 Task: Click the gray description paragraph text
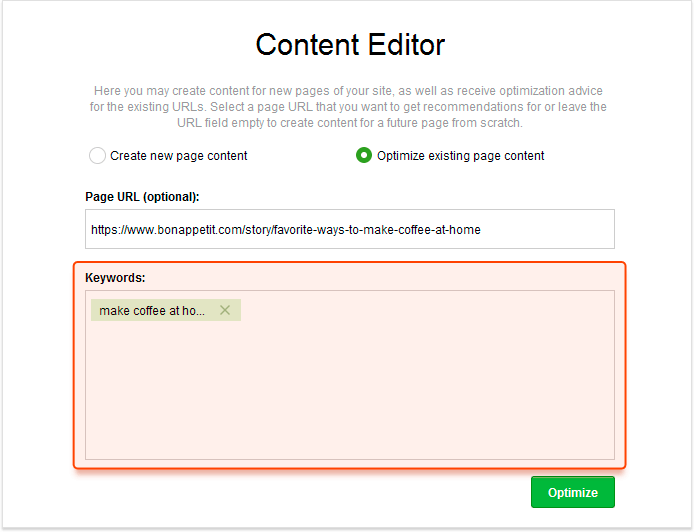(x=348, y=107)
